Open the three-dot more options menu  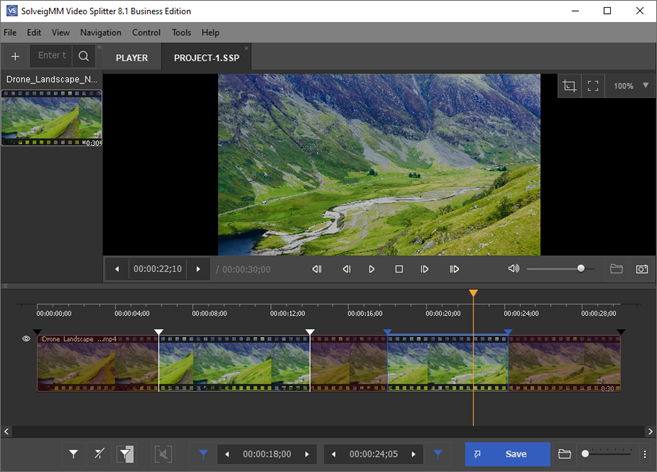click(x=644, y=454)
